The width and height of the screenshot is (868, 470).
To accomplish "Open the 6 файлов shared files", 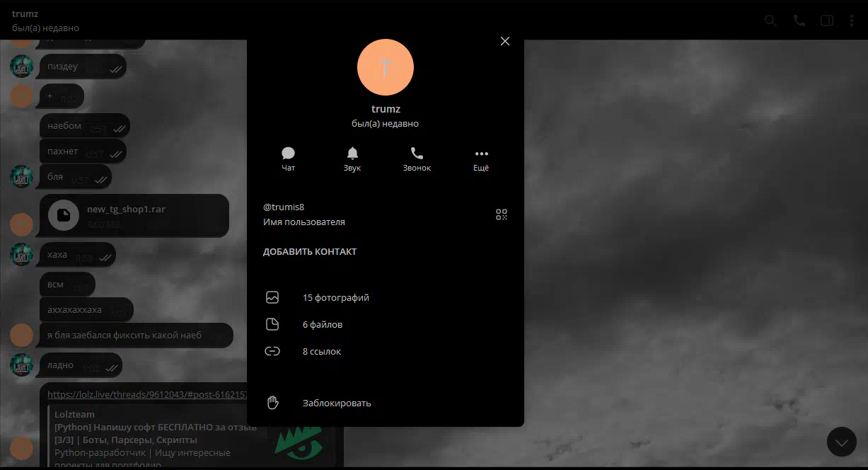I will 322,325.
